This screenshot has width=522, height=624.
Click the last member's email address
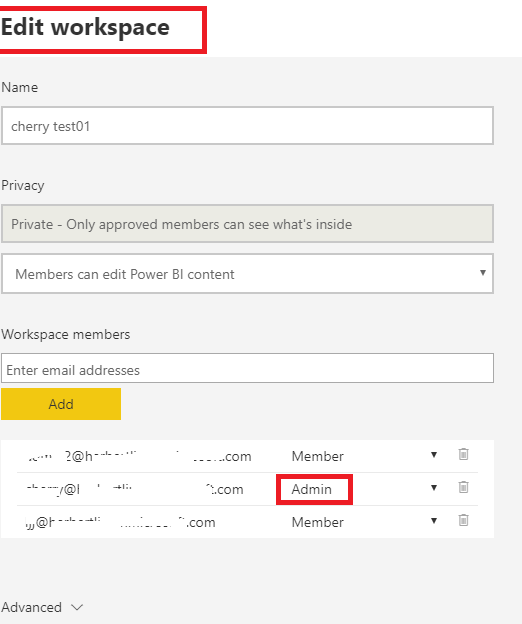pyautogui.click(x=121, y=522)
